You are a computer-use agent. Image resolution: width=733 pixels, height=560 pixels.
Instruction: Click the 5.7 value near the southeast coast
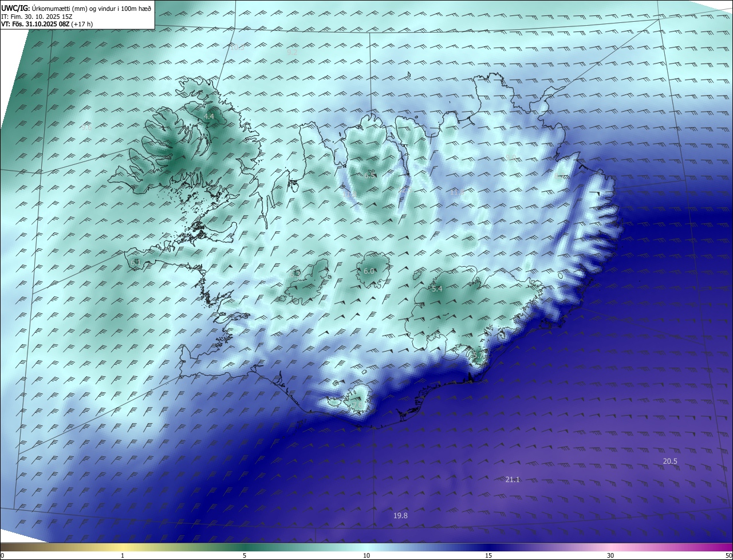click(x=479, y=356)
